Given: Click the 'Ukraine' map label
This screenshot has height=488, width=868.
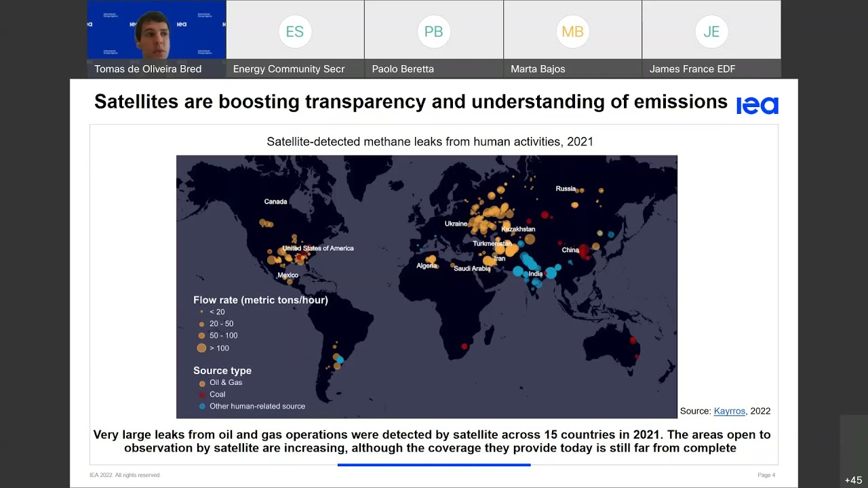Looking at the screenshot, I should click(x=456, y=224).
